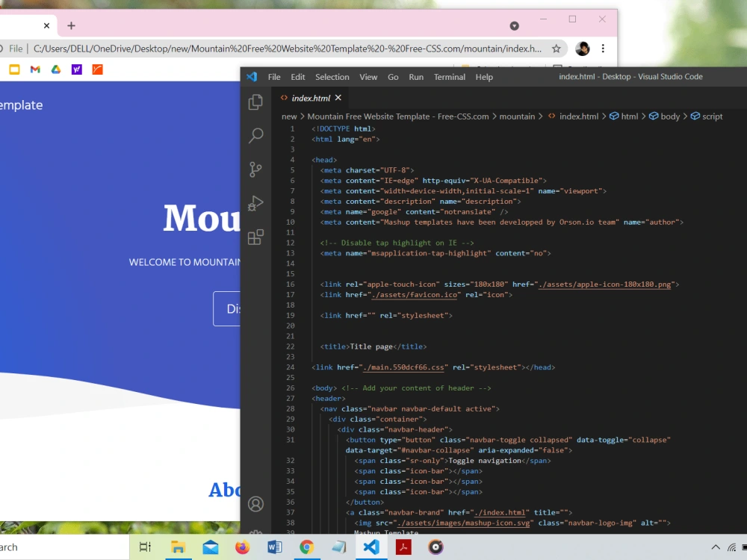Open the yellow Slides bookmark in Chrome
Viewport: 747px width, 560px height.
tap(14, 69)
